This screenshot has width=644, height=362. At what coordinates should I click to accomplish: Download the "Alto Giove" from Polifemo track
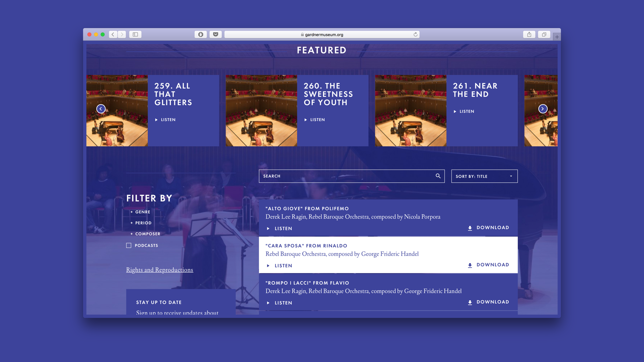pyautogui.click(x=488, y=228)
